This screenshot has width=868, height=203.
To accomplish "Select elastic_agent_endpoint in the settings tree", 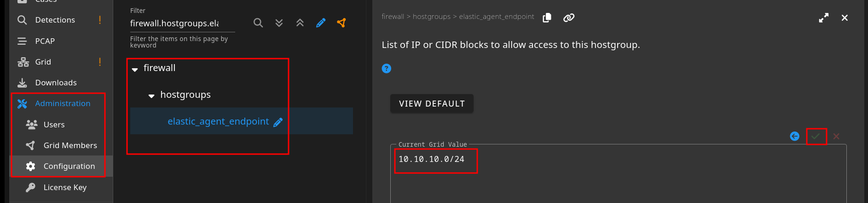I will (x=218, y=121).
